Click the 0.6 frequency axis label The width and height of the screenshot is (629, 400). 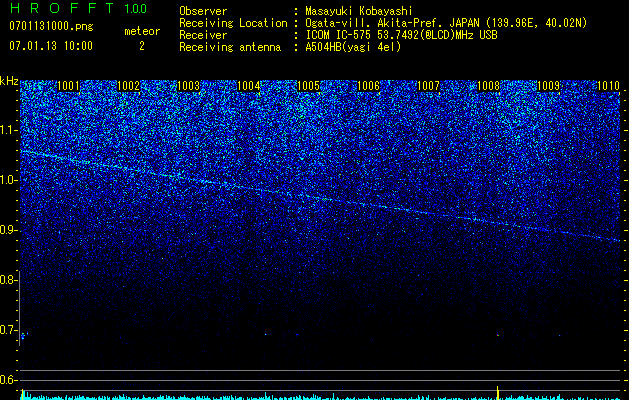[8, 380]
